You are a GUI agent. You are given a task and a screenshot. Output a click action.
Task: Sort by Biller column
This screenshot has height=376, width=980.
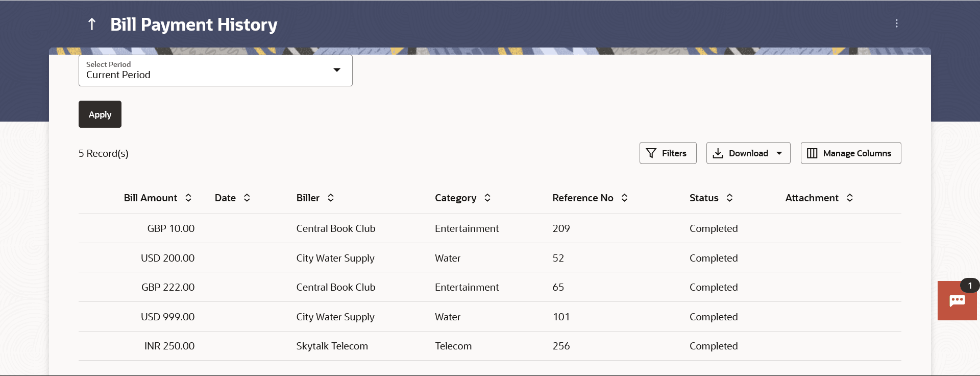coord(331,198)
